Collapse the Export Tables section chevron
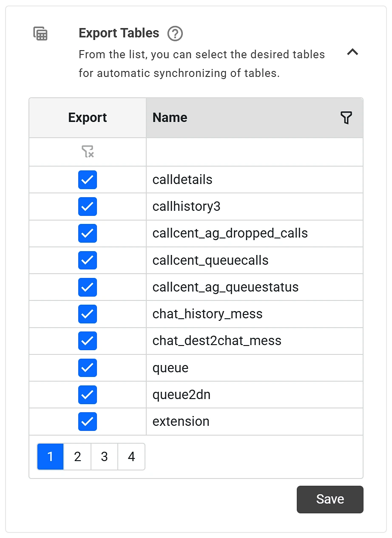Screen dimensions: 392x538 point(352,52)
